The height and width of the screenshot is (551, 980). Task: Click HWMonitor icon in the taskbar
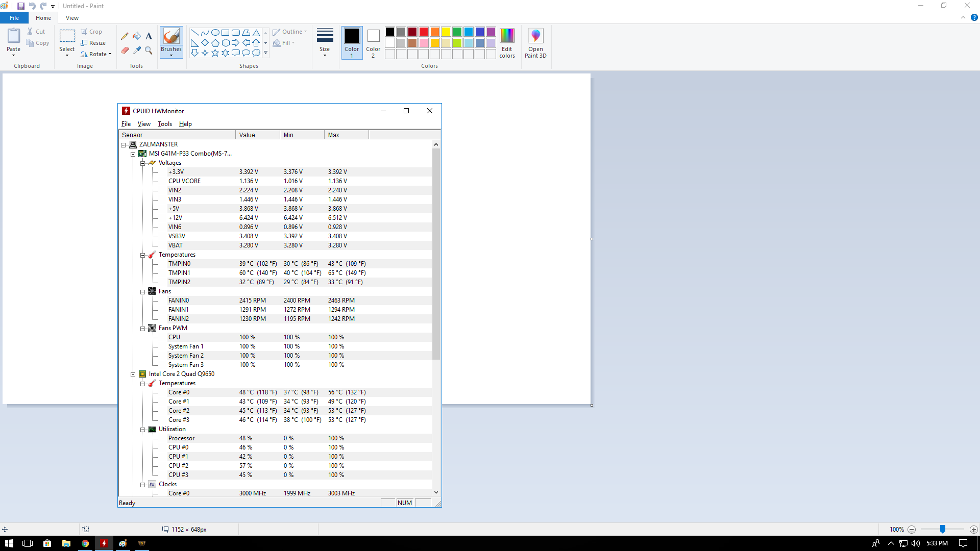pyautogui.click(x=104, y=543)
